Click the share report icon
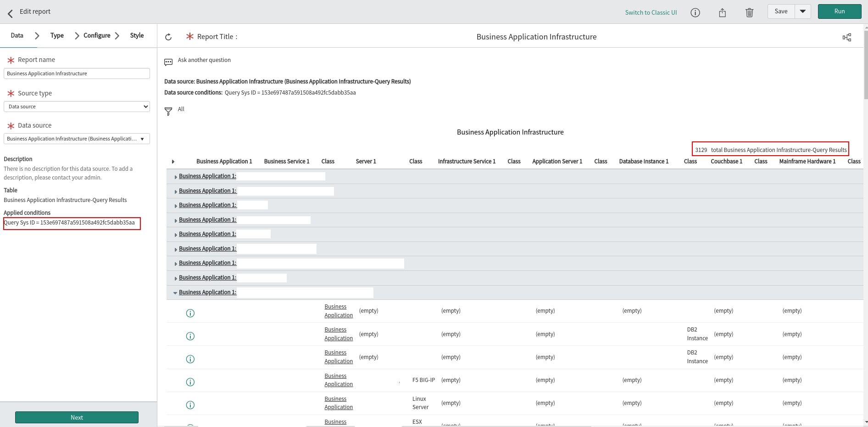Screen dimensions: 868x427 [722, 13]
